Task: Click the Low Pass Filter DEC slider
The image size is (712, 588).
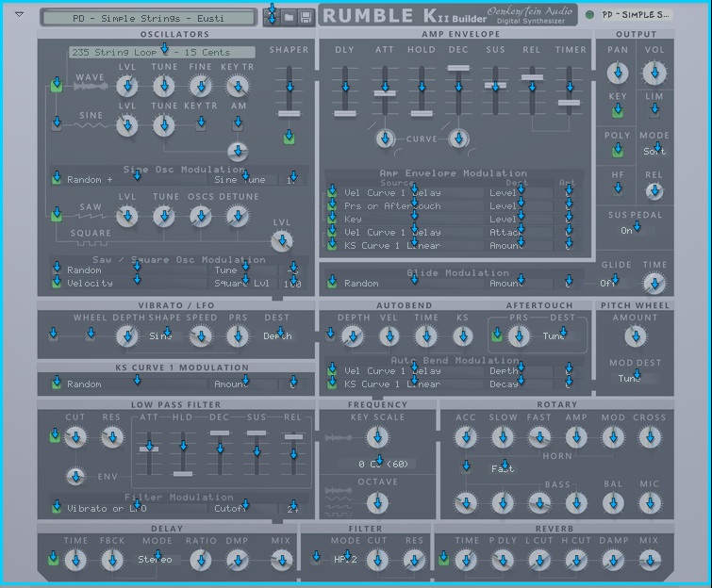Action: tap(220, 452)
